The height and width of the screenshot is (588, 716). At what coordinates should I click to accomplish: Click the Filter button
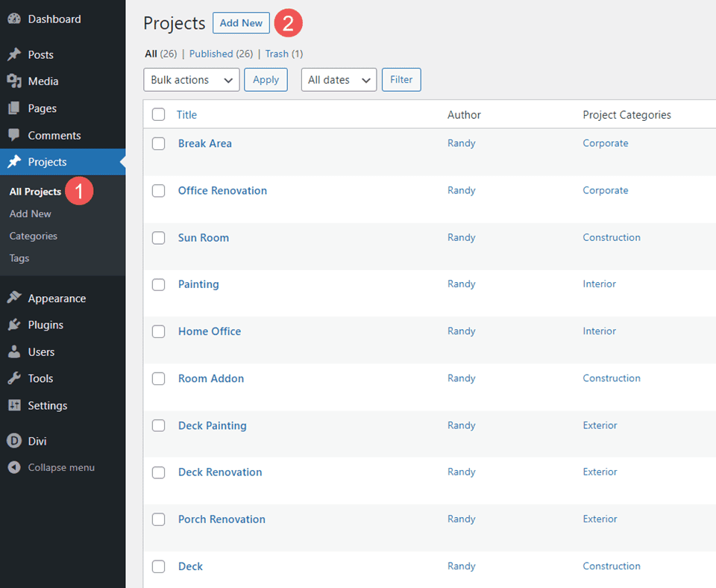401,79
